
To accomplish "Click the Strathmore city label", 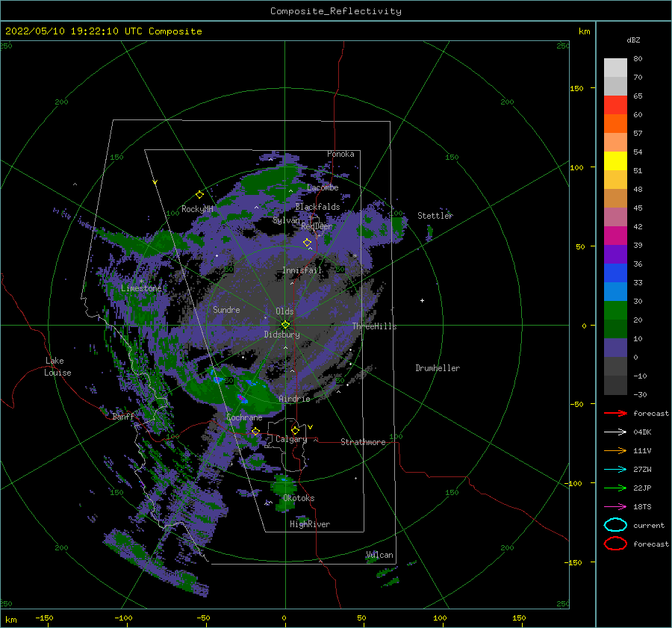I will click(x=363, y=442).
